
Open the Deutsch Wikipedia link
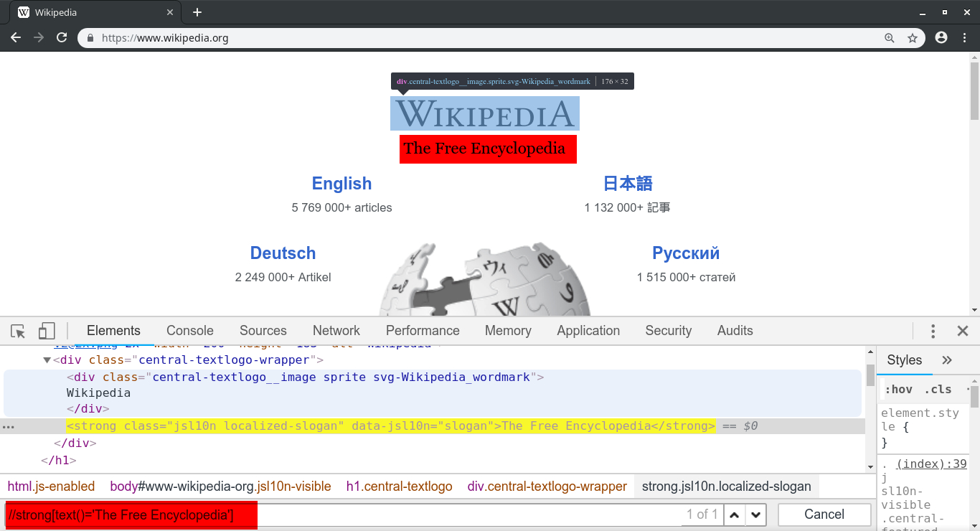pos(283,253)
